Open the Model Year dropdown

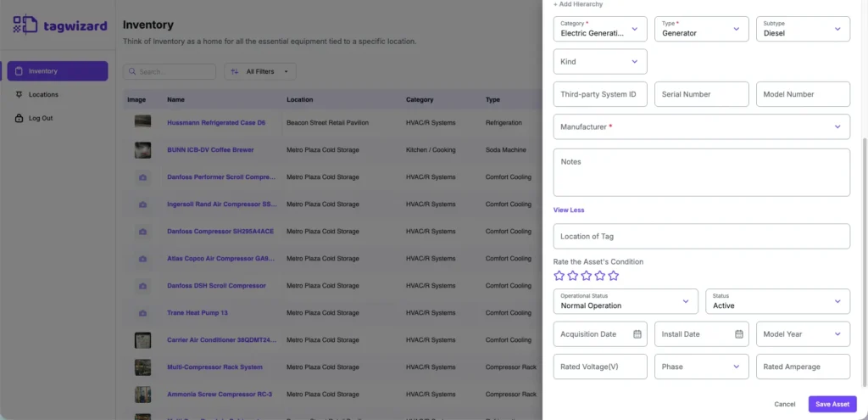pyautogui.click(x=804, y=334)
